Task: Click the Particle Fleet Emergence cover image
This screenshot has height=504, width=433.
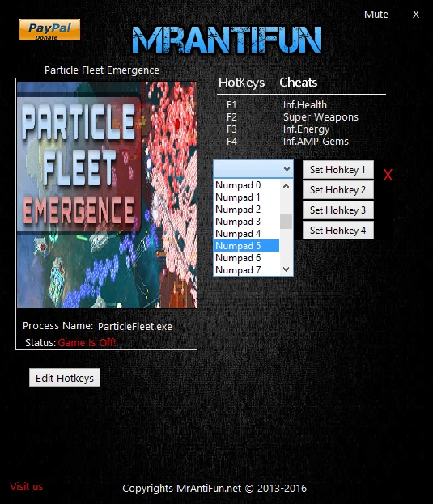Action: [x=106, y=194]
